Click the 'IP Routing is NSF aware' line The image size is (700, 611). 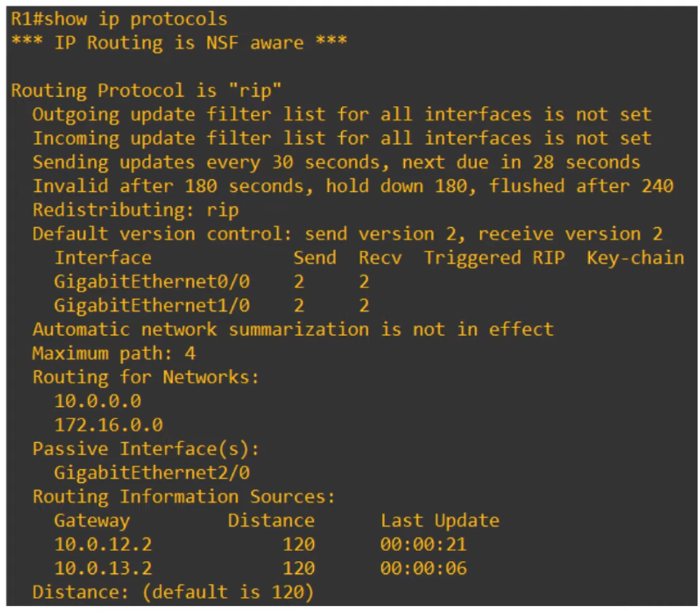click(179, 43)
